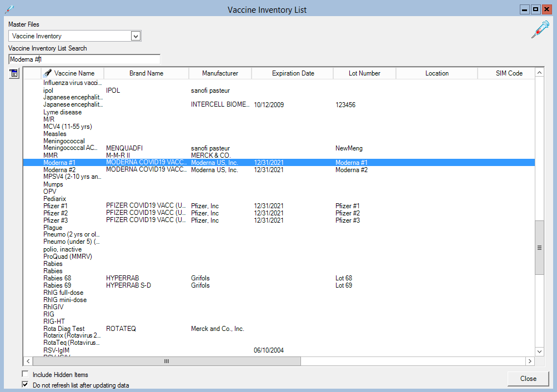Viewport: 557px width, 392px height.
Task: Click the horizontal scrollbar left arrow
Action: 28,361
